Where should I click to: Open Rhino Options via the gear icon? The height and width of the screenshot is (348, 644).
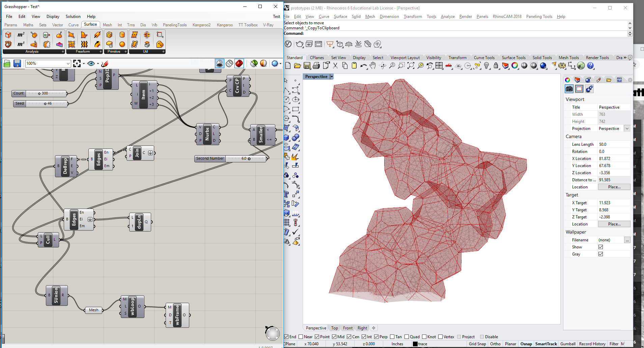point(562,66)
